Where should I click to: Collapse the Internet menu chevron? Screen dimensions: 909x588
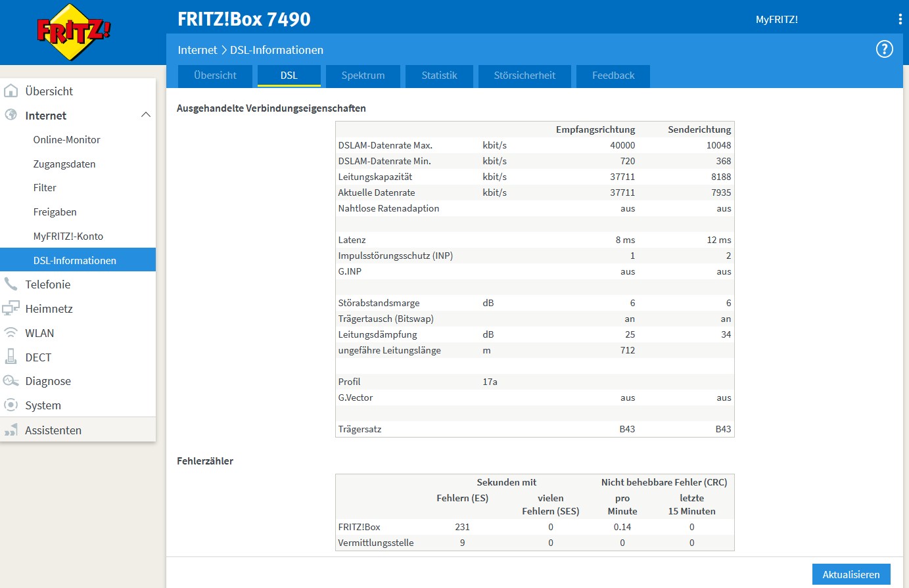pyautogui.click(x=146, y=115)
